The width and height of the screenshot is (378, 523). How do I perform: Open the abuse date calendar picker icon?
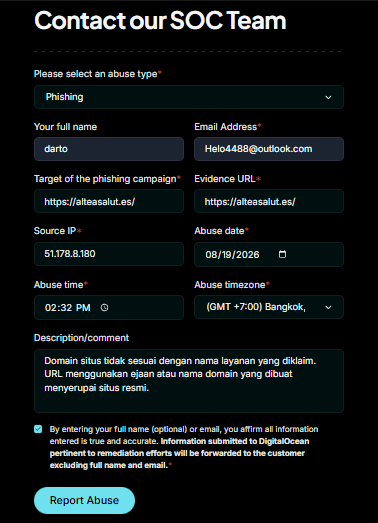[x=282, y=254]
